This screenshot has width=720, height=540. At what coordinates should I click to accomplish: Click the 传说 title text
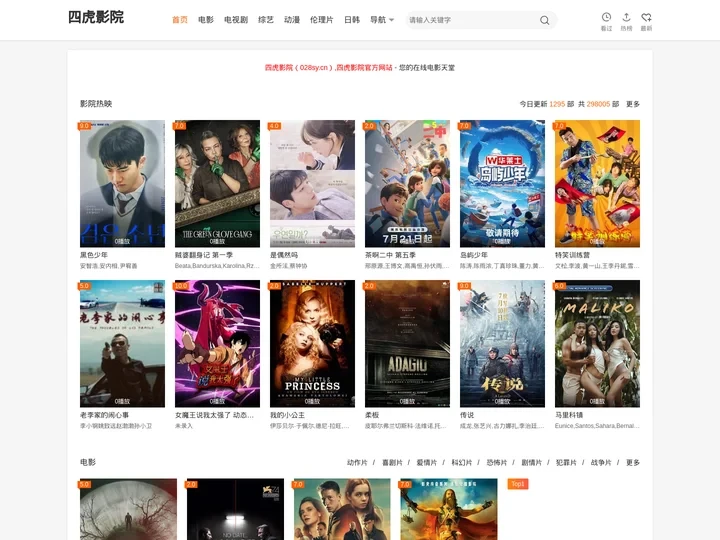tap(467, 415)
